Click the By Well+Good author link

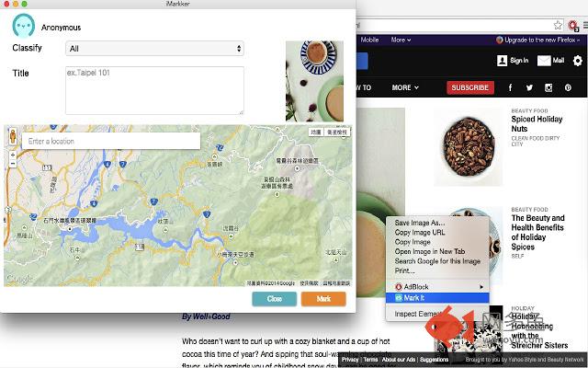click(x=206, y=316)
